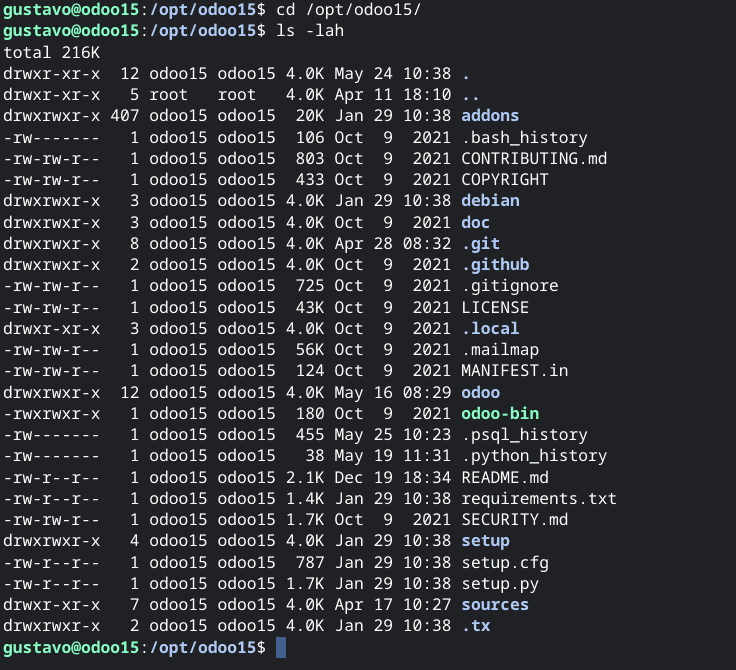The width and height of the screenshot is (736, 670).
Task: Click the 'cd /opt/odoo15/' command text
Action: [x=349, y=9]
